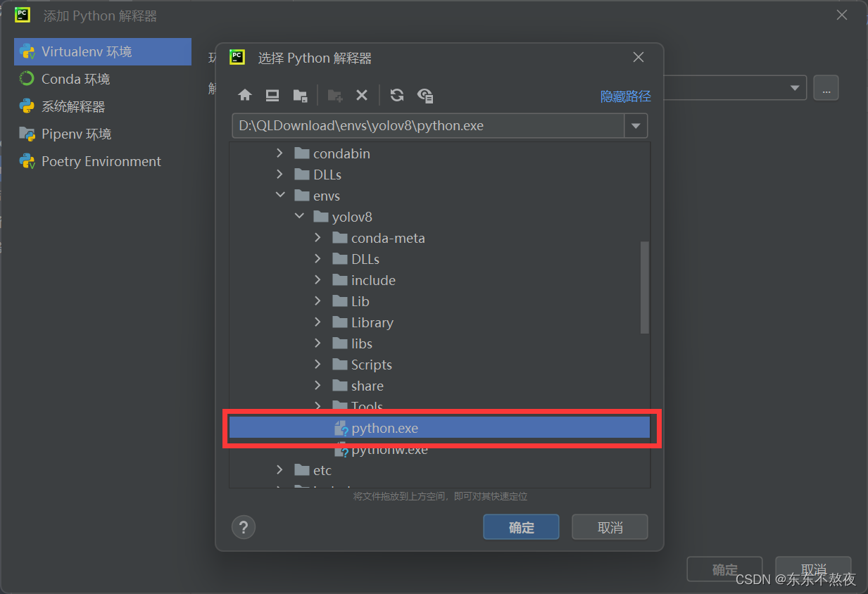The width and height of the screenshot is (868, 594).
Task: Click the Conda environment icon
Action: pos(27,79)
